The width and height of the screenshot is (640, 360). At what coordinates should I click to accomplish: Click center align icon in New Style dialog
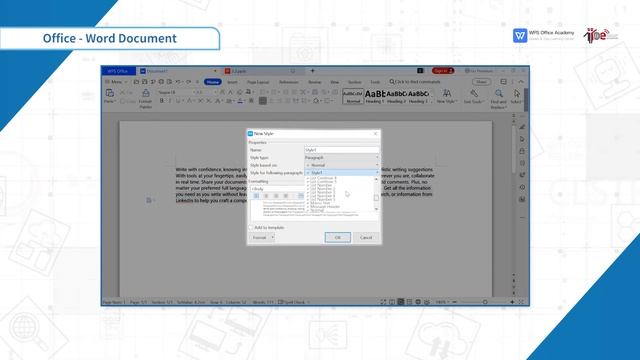[266, 196]
